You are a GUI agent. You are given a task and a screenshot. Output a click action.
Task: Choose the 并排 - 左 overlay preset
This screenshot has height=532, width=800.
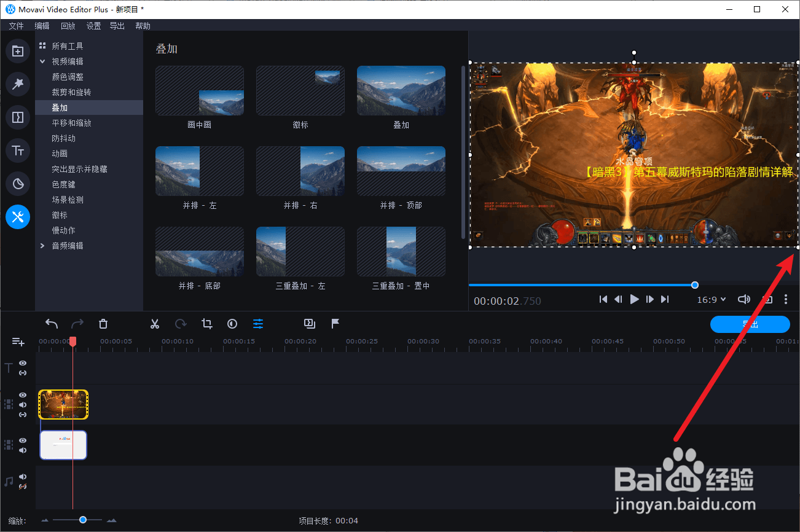click(200, 171)
